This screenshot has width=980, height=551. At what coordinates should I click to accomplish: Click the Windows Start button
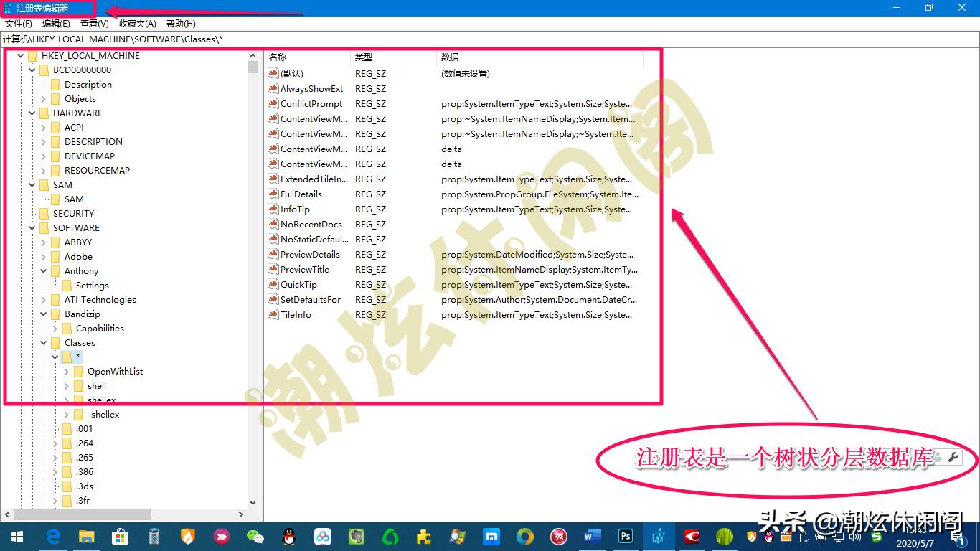tap(17, 536)
